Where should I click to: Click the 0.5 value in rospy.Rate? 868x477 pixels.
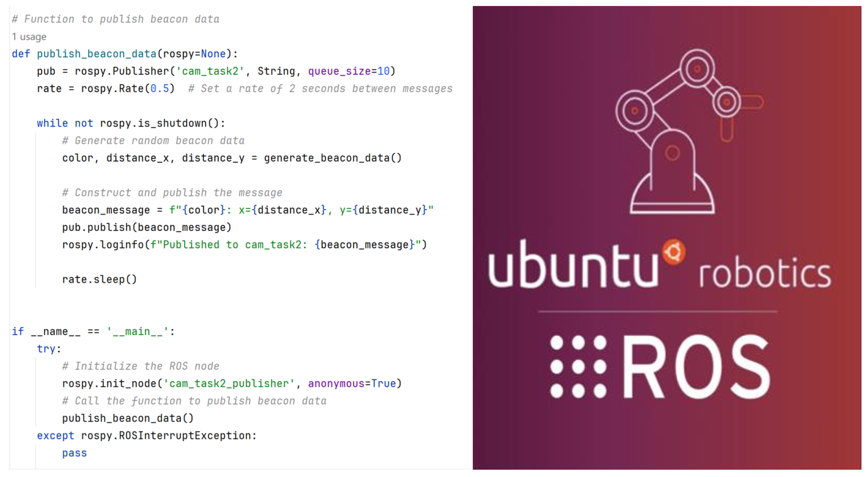pyautogui.click(x=159, y=89)
